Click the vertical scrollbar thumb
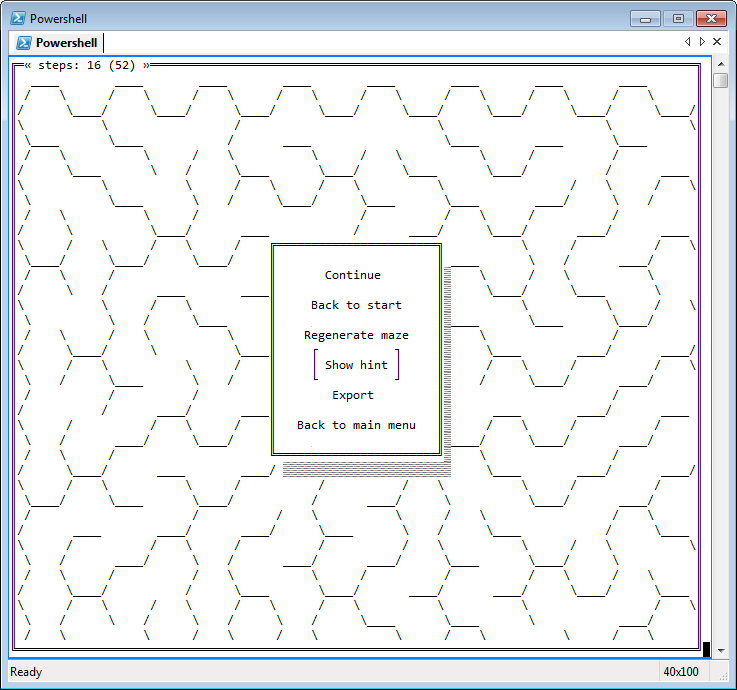 (720, 81)
